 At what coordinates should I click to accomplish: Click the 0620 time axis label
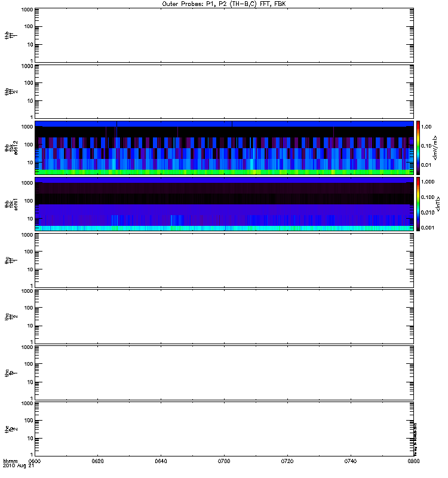tap(98, 462)
